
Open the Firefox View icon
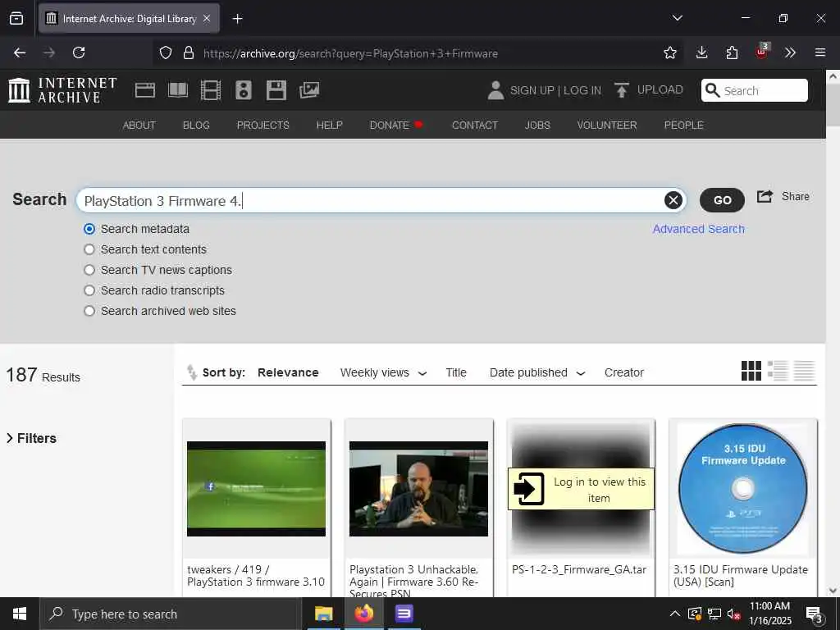click(x=16, y=19)
